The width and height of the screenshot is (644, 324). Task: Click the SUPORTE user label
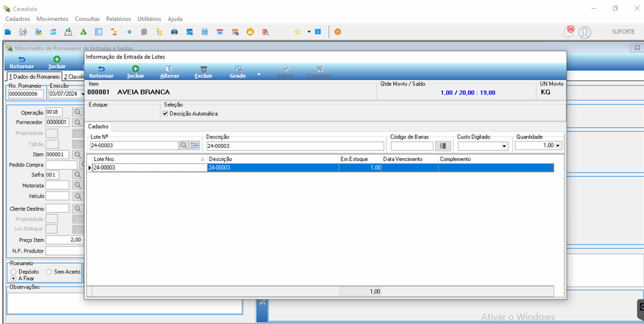click(x=623, y=31)
